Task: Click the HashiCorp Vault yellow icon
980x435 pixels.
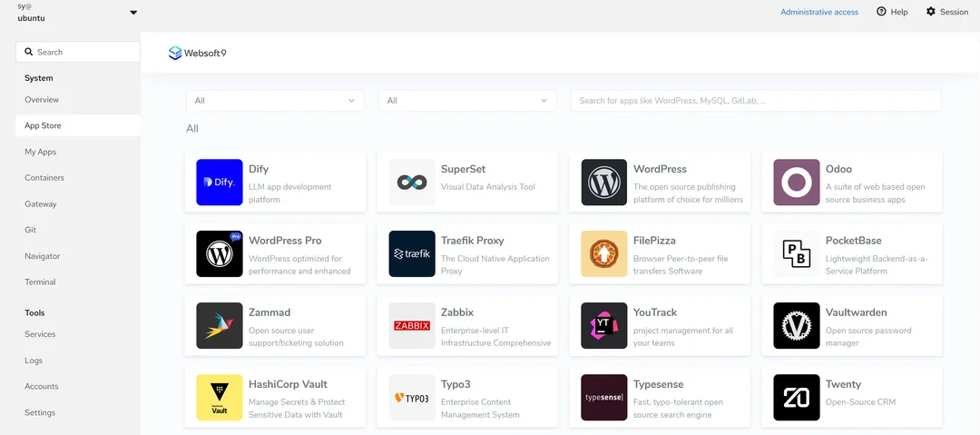Action: (220, 398)
